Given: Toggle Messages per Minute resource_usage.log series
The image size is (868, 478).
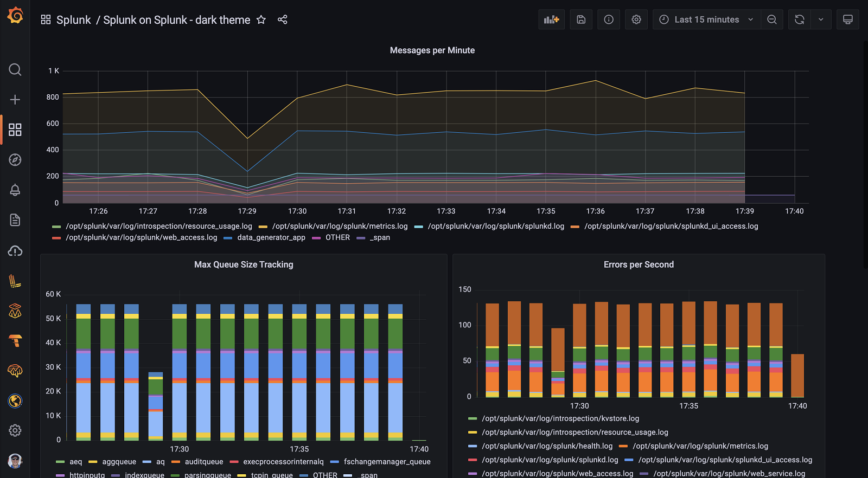Looking at the screenshot, I should coord(159,226).
